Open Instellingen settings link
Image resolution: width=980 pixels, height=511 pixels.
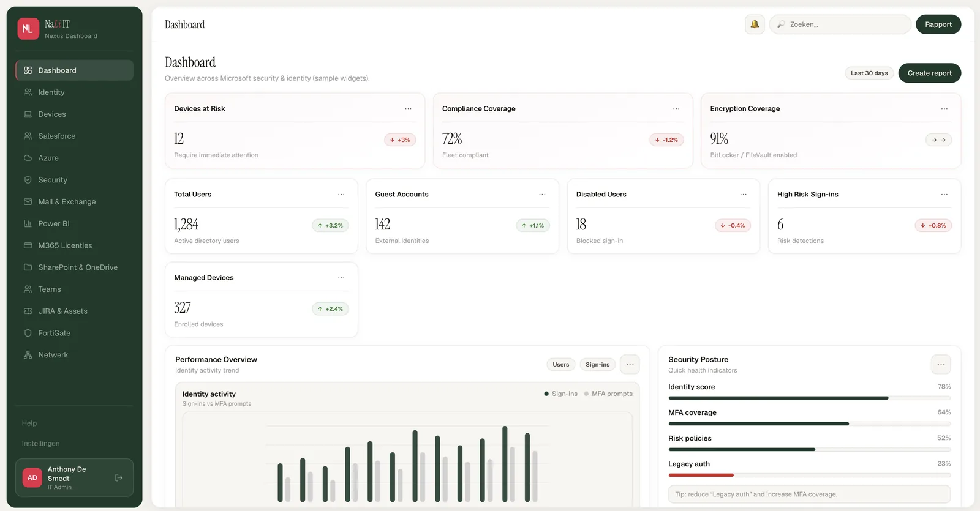click(x=41, y=444)
